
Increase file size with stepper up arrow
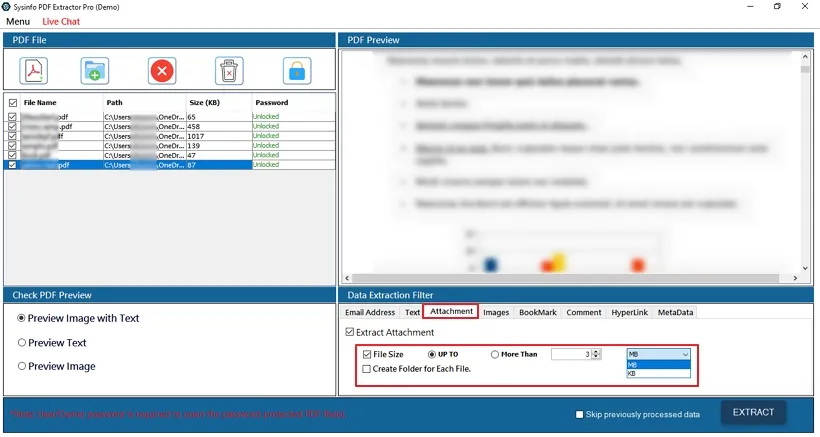click(x=597, y=351)
